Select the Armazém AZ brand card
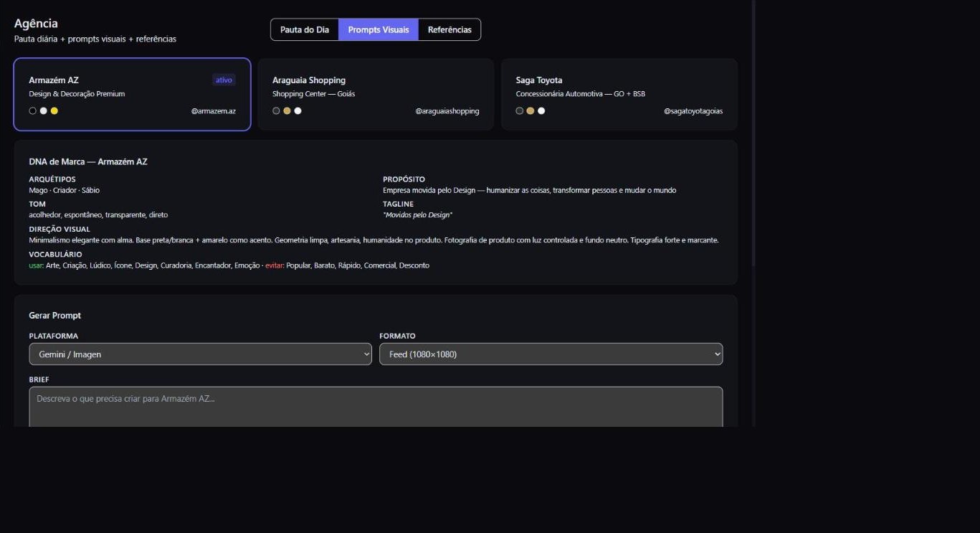 pyautogui.click(x=132, y=95)
